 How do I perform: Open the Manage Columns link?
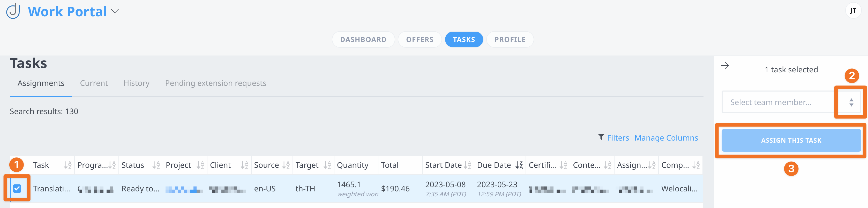[x=666, y=138]
